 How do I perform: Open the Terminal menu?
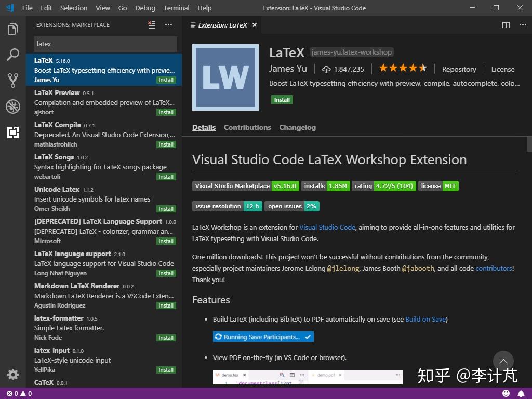point(176,8)
